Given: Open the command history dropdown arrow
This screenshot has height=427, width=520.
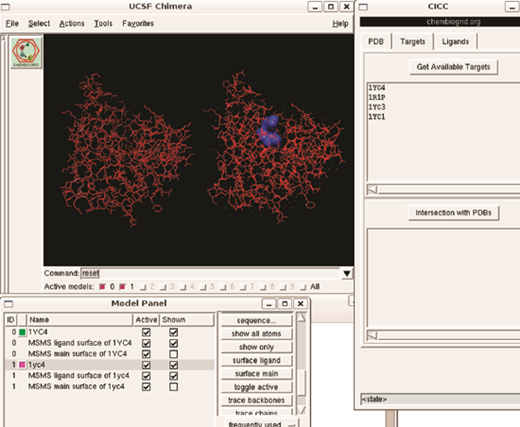Looking at the screenshot, I should (x=347, y=274).
